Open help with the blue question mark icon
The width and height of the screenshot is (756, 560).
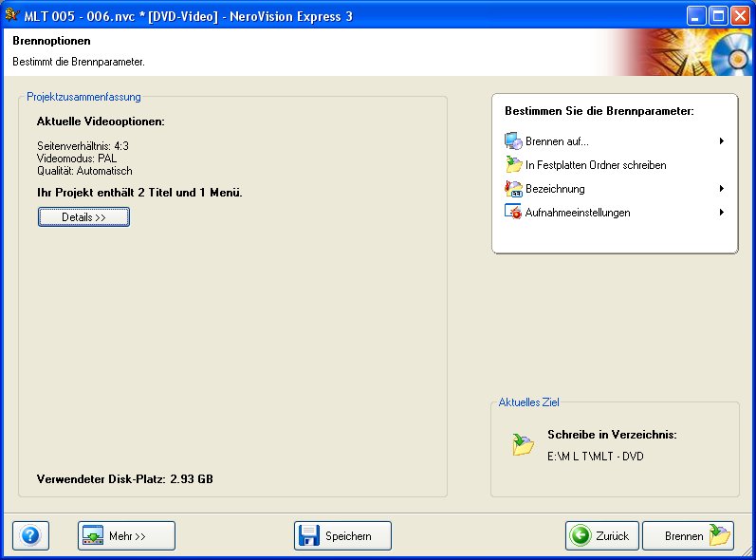[30, 536]
